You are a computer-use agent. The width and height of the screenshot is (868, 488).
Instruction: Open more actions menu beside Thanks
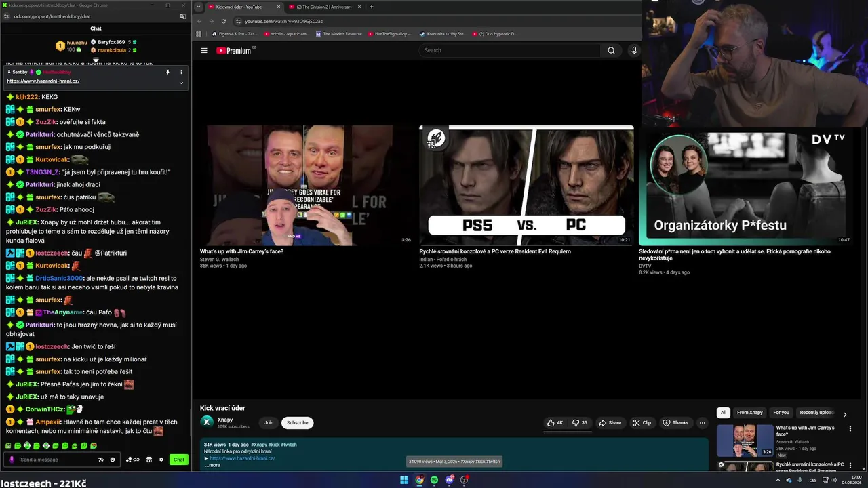click(x=703, y=422)
